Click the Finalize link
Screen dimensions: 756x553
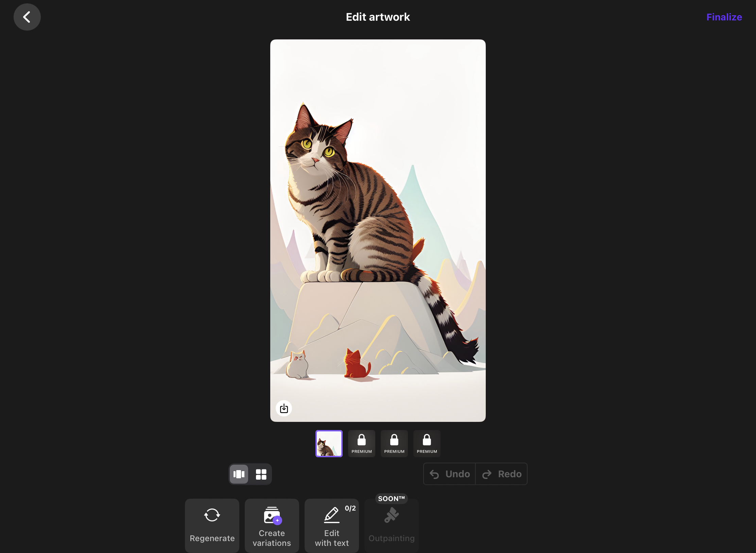(x=724, y=17)
